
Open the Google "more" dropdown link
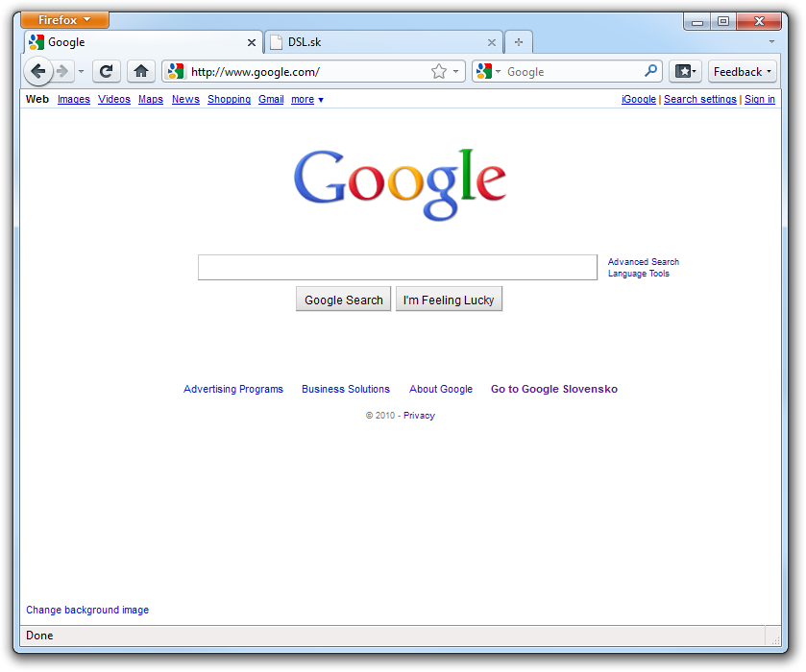pos(307,99)
